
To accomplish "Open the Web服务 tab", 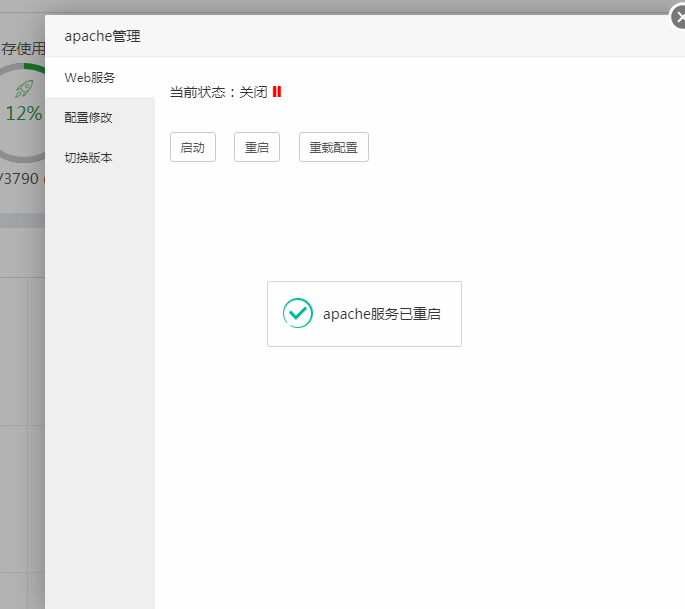I will [x=100, y=77].
